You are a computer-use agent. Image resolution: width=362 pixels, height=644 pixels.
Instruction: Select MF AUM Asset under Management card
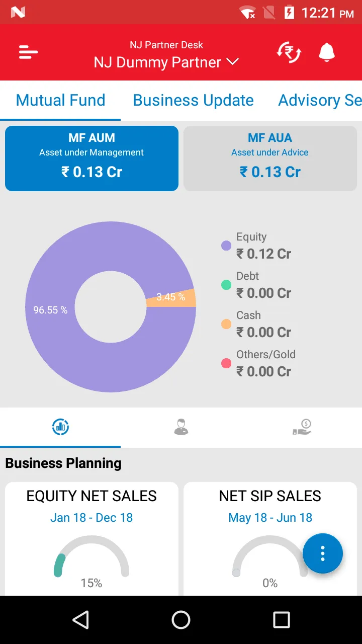pos(92,158)
